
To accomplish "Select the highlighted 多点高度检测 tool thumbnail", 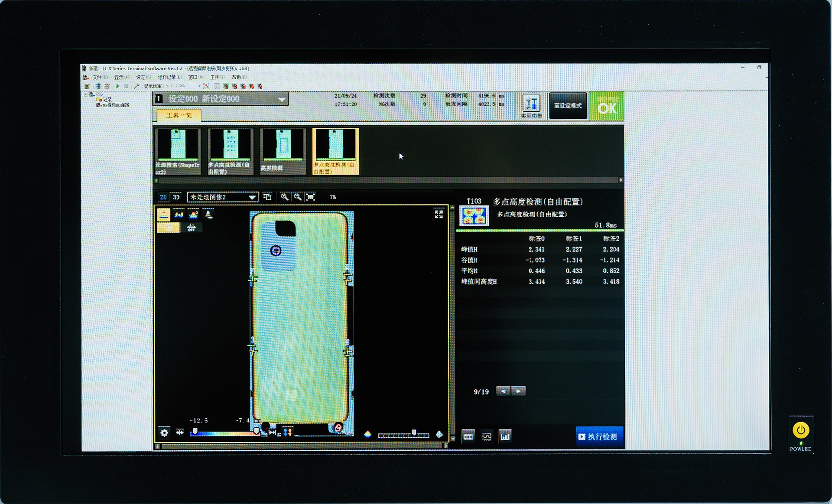I will click(x=335, y=151).
